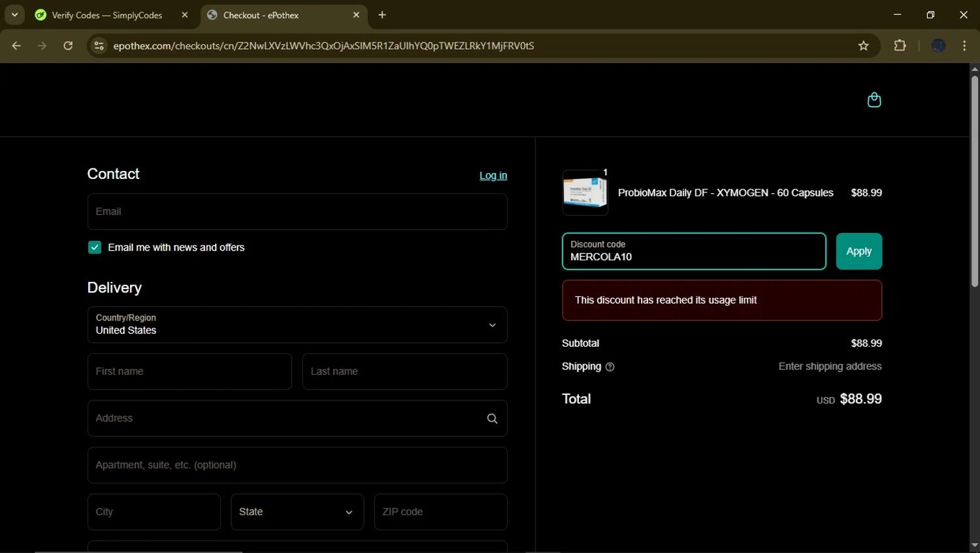
Task: Click the ZIP code field
Action: pyautogui.click(x=440, y=512)
